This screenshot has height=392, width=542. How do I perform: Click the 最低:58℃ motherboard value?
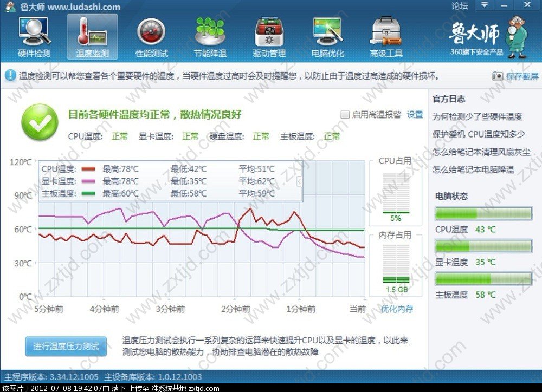(189, 193)
